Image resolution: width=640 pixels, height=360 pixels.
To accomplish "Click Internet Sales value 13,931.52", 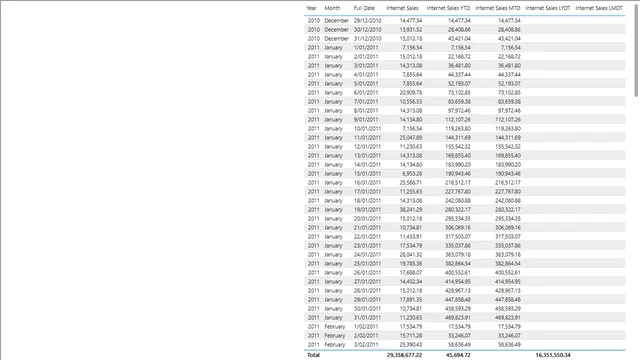I will (411, 29).
